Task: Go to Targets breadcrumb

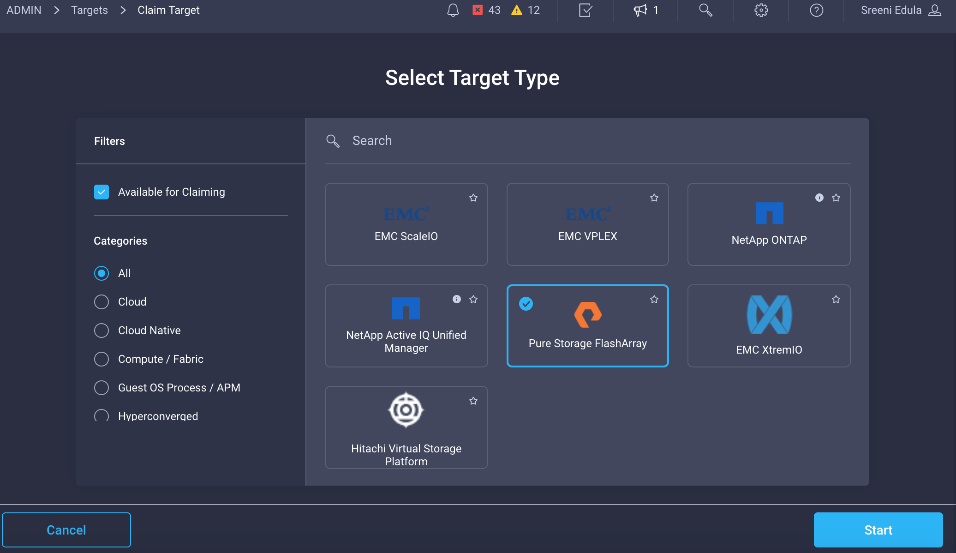Action: (x=89, y=10)
